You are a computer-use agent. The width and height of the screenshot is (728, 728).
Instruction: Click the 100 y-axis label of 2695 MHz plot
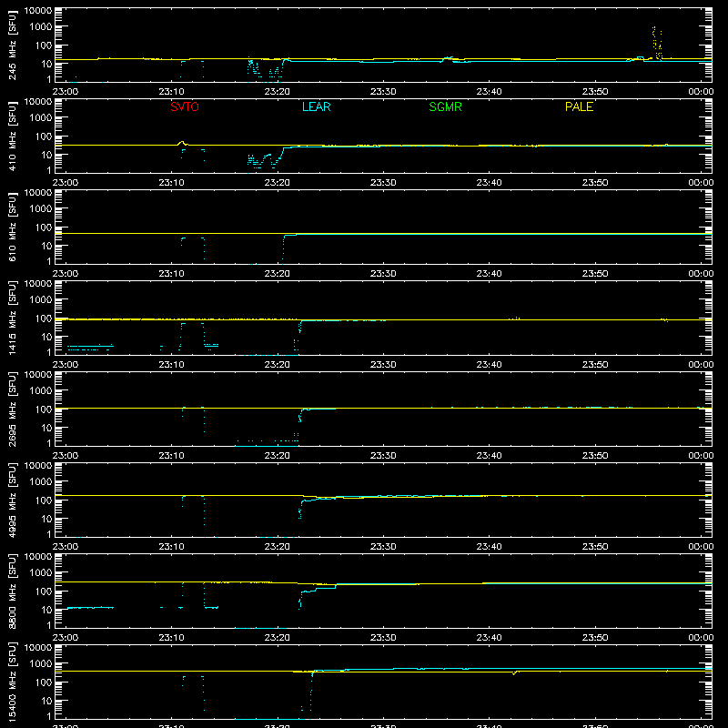[x=44, y=409]
